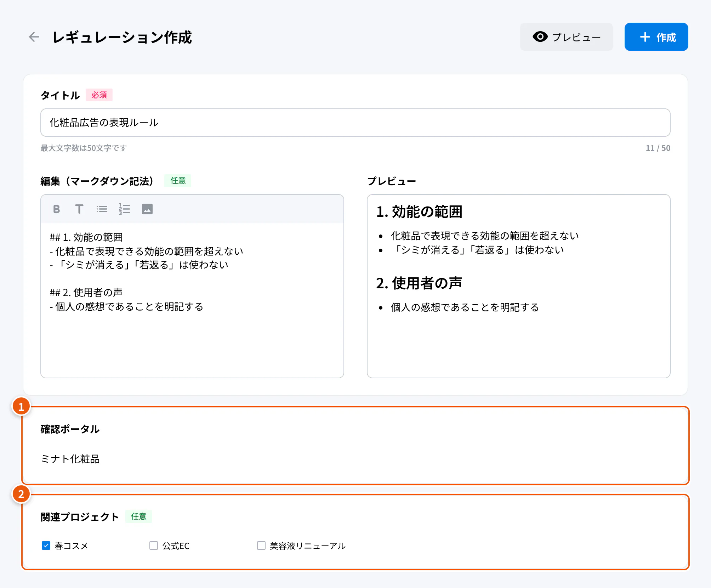Click the ミナト化粧品 portal name
The height and width of the screenshot is (588, 711).
pyautogui.click(x=70, y=459)
